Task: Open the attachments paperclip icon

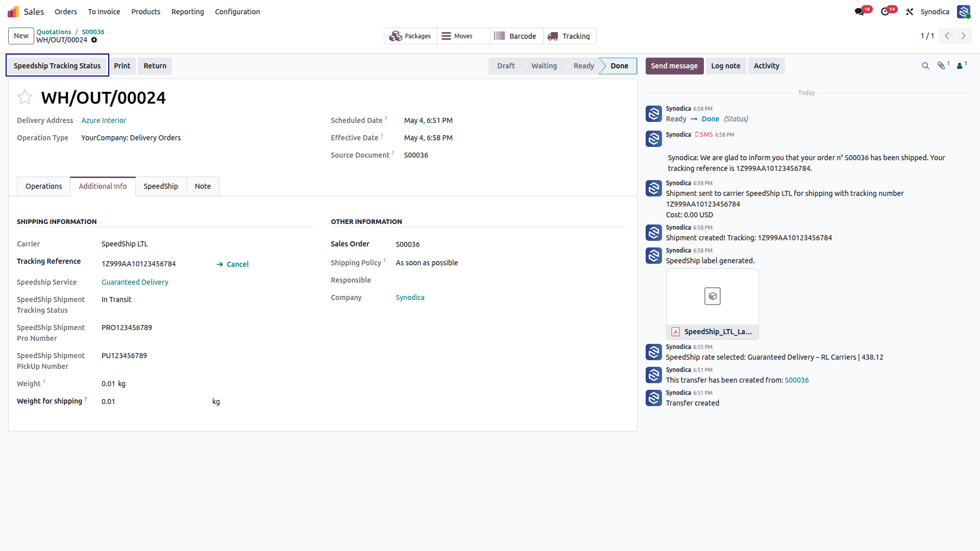Action: pos(941,66)
